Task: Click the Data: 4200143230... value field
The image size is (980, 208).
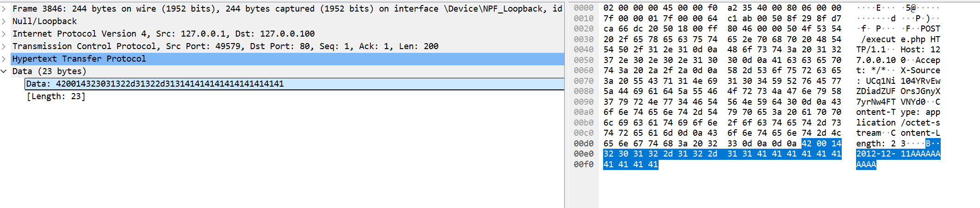Action: tap(155, 84)
